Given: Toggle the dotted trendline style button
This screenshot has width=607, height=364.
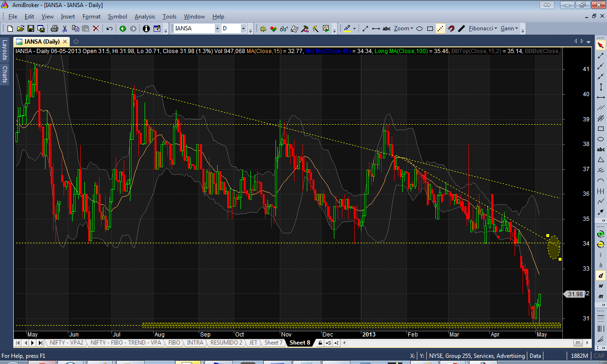Looking at the screenshot, I should [x=441, y=28].
